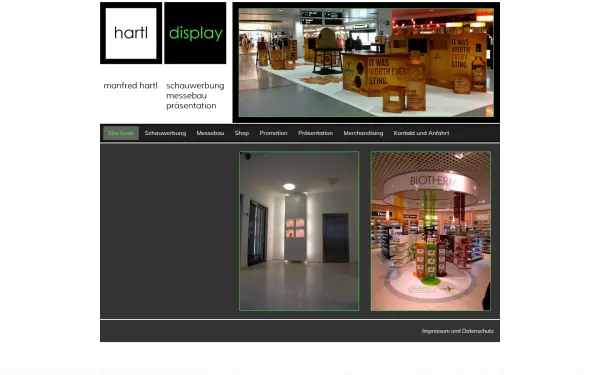
Task: Open the Startseite navigation item
Action: pyautogui.click(x=121, y=133)
